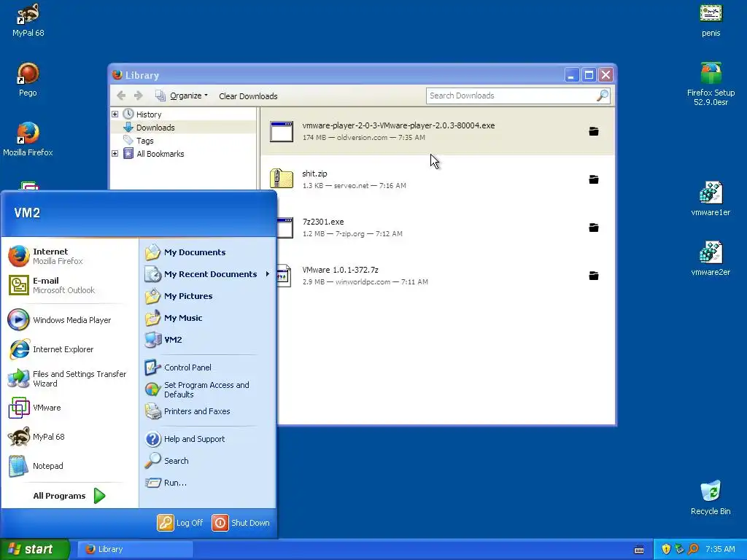
Task: Select the VMware 1.0.1-372.7z download entry
Action: pyautogui.click(x=438, y=275)
